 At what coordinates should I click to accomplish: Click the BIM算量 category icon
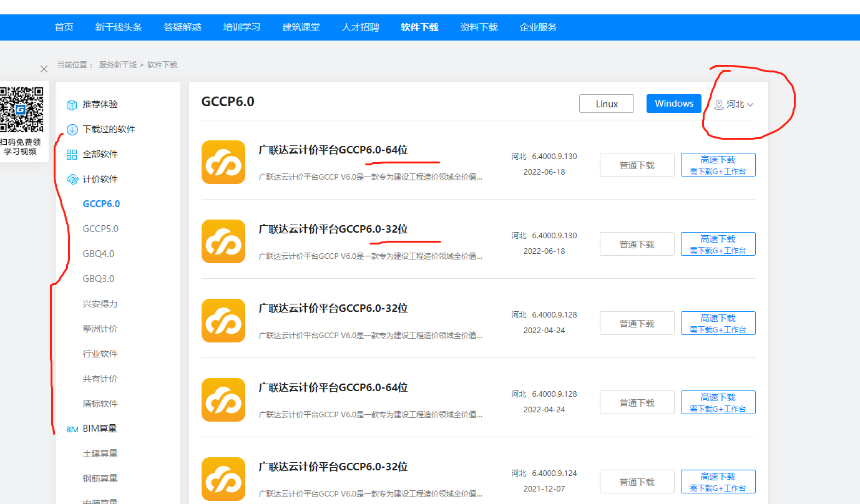click(72, 429)
